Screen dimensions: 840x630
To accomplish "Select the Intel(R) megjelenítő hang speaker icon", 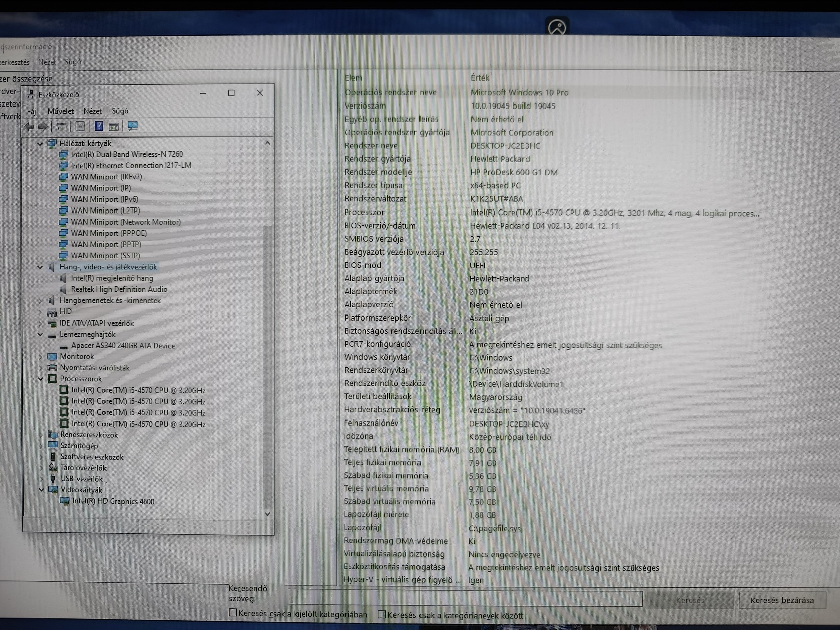I will 63,278.
